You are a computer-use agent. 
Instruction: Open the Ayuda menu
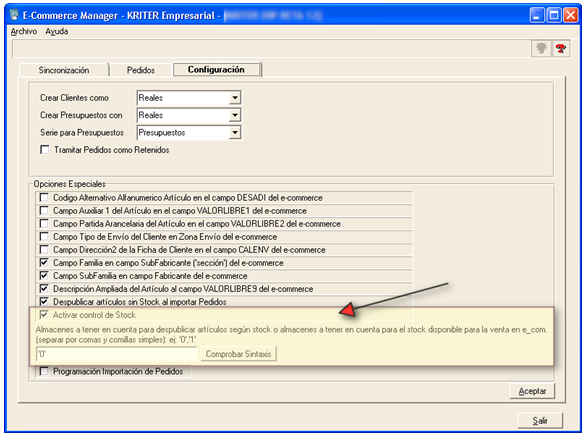click(57, 31)
